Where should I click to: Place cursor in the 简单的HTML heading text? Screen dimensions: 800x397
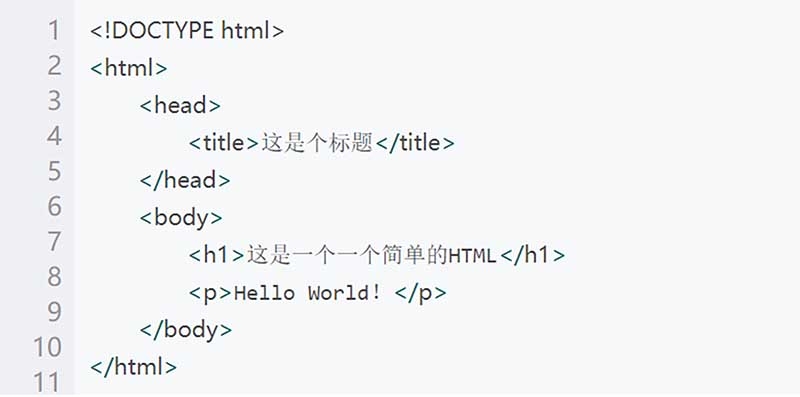pos(439,255)
